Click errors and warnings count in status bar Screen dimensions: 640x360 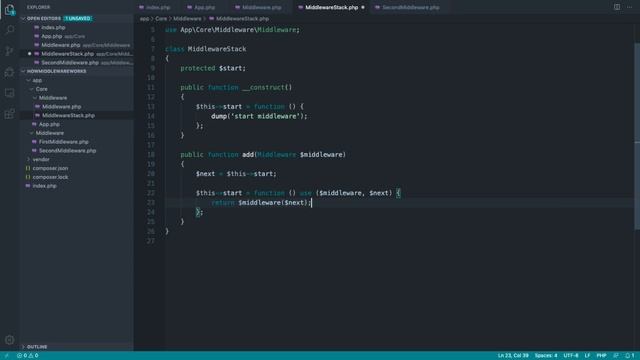point(28,356)
